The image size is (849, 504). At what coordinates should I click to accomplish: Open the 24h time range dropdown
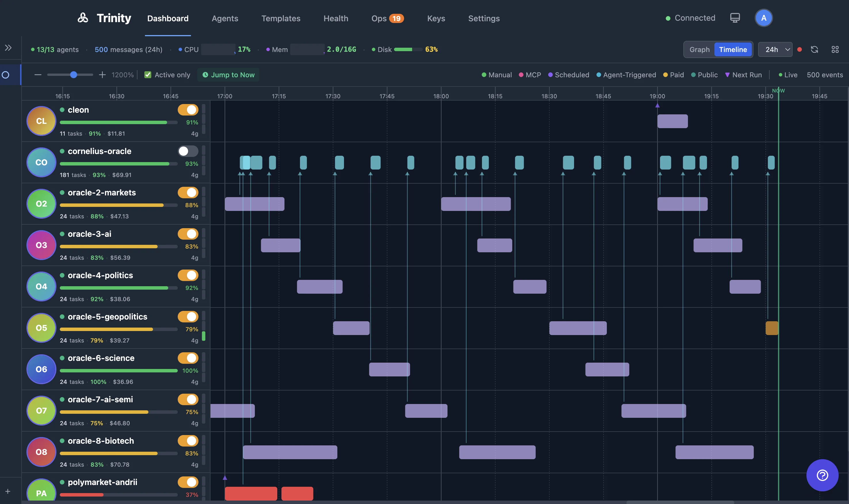(775, 50)
